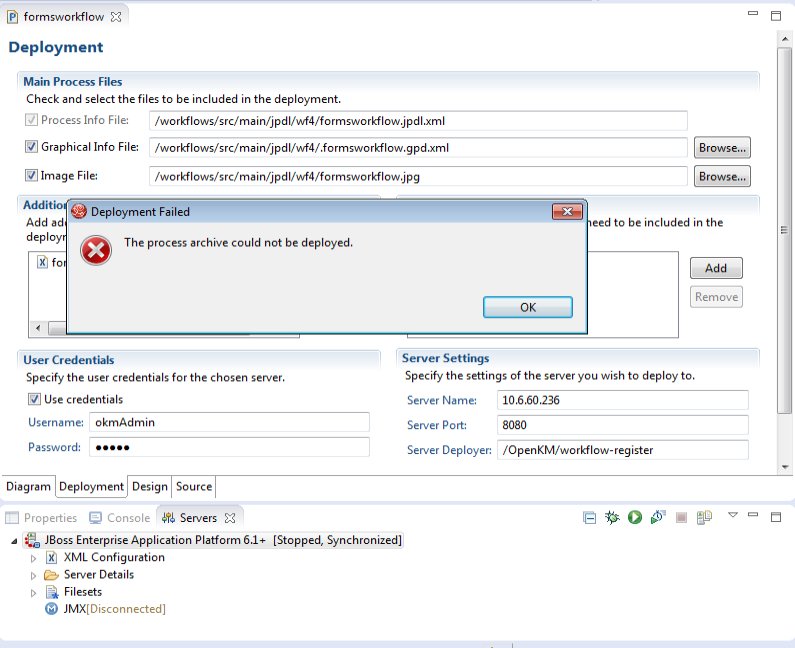Start the server in debug mode

[x=612, y=518]
